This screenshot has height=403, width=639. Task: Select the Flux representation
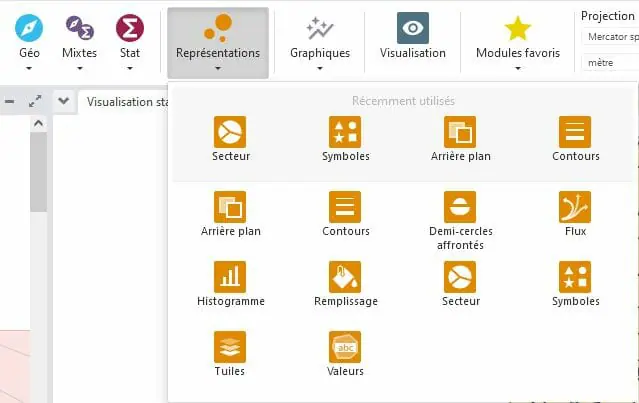pyautogui.click(x=575, y=213)
